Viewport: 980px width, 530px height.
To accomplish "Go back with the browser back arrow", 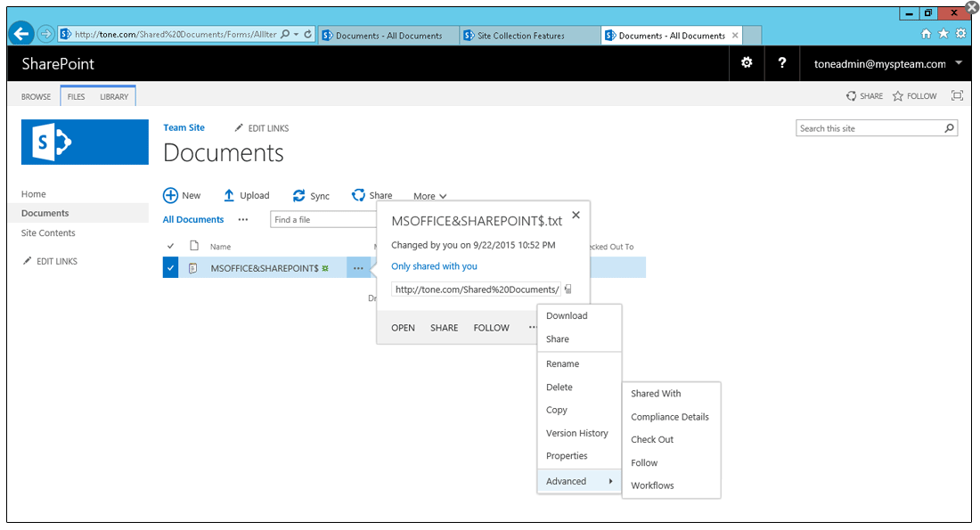I will [21, 33].
